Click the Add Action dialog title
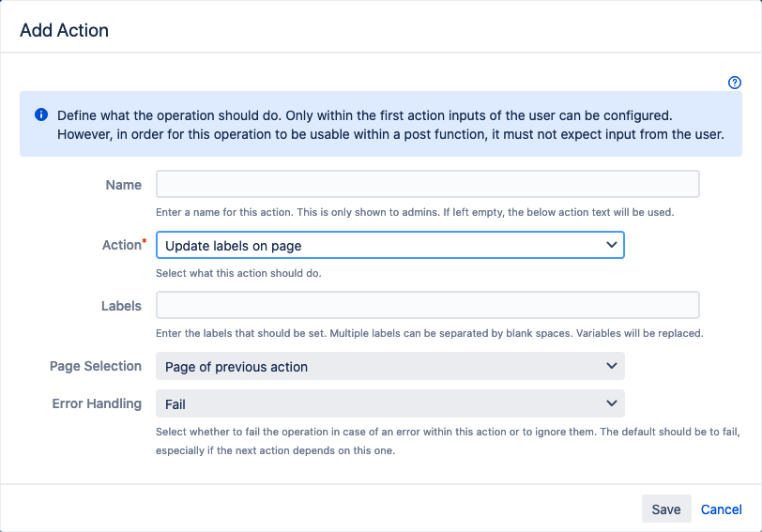The width and height of the screenshot is (762, 532). tap(65, 30)
